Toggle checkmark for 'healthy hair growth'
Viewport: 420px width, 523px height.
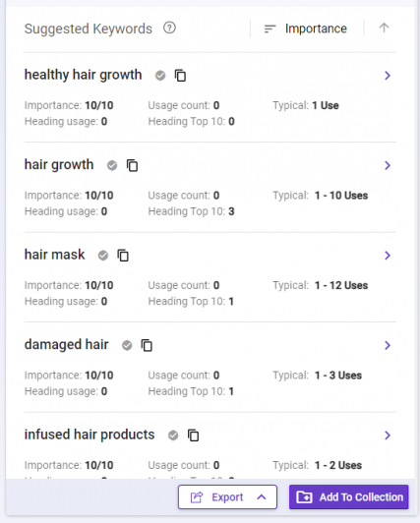point(160,76)
